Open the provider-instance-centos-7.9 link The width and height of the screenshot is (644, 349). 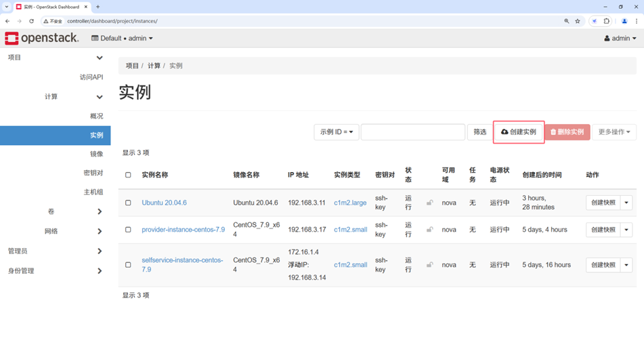coord(184,229)
